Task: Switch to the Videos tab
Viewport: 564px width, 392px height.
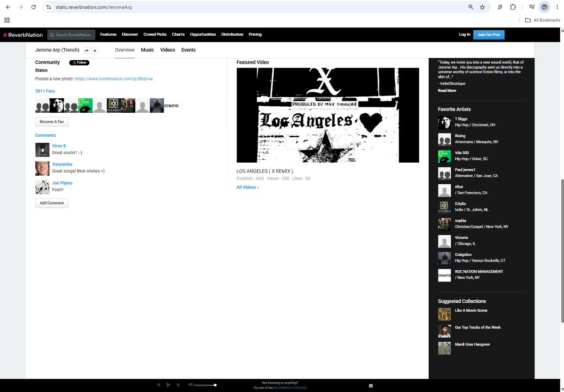Action: coord(168,50)
